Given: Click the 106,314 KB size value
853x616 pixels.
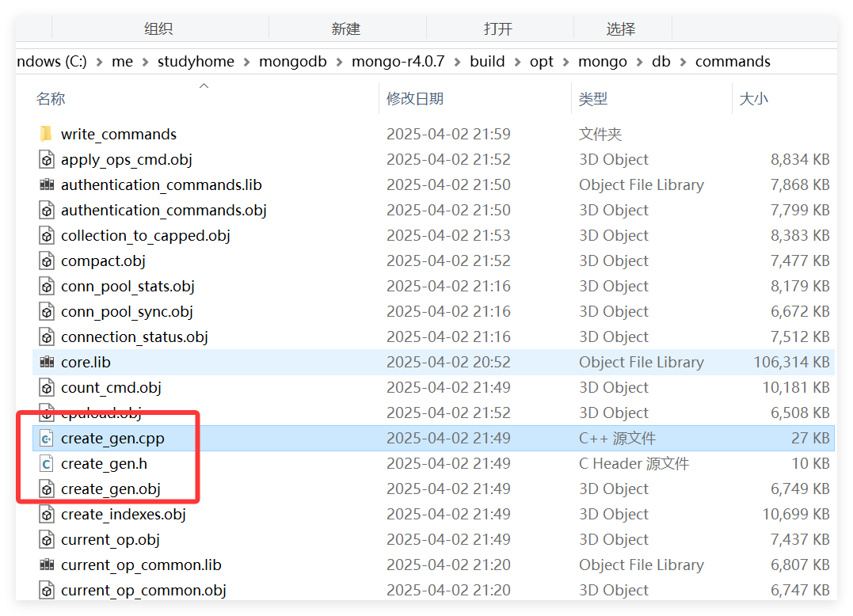Looking at the screenshot, I should coord(791,362).
